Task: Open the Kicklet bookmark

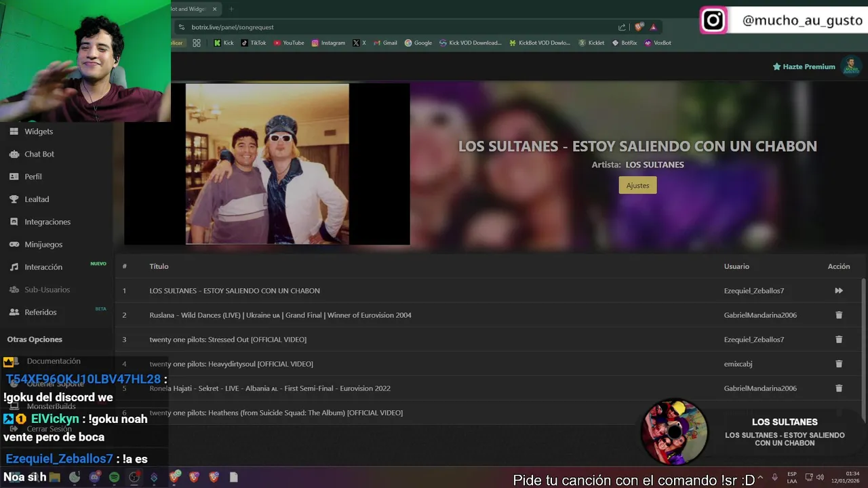Action: coord(591,43)
